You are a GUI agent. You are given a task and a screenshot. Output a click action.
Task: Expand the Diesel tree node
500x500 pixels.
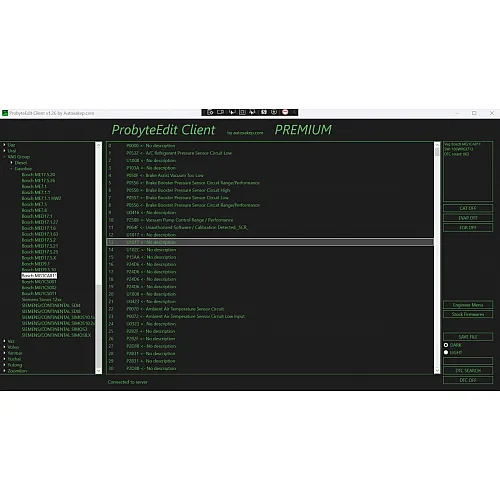coord(12,163)
